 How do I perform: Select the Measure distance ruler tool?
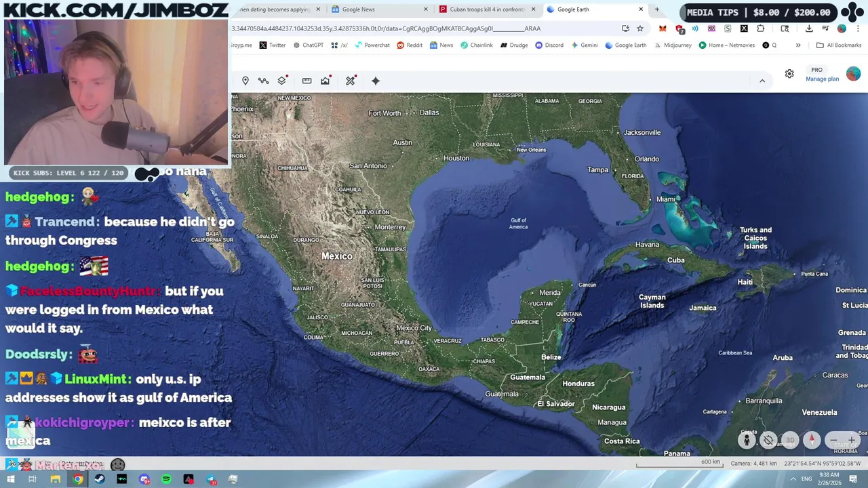click(307, 81)
